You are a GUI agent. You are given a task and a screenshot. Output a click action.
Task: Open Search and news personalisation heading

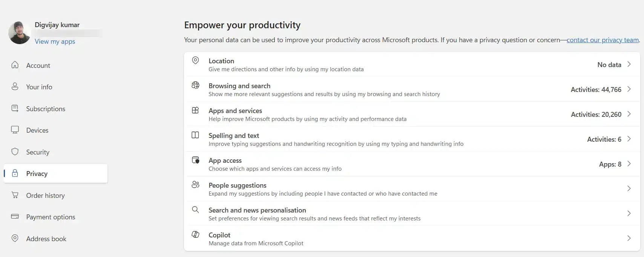coord(257,210)
